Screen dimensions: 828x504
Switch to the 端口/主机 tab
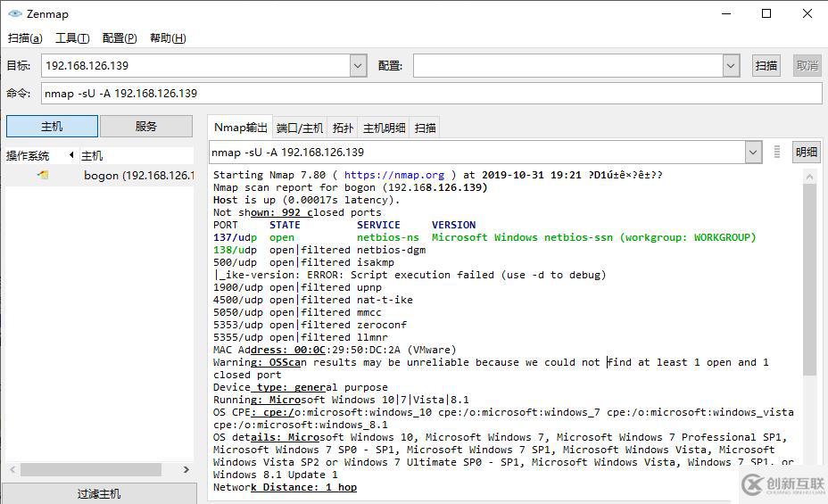pyautogui.click(x=300, y=128)
